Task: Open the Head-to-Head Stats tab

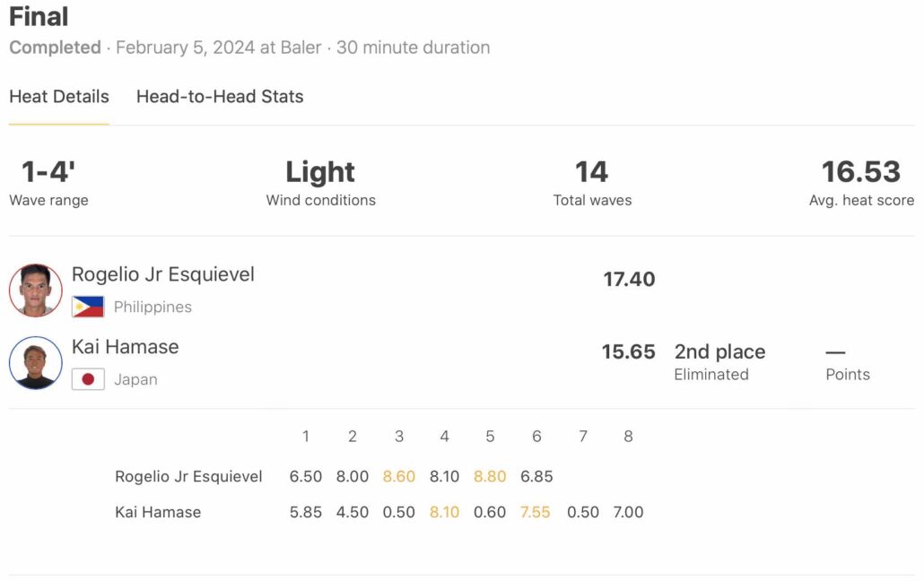Action: point(220,97)
